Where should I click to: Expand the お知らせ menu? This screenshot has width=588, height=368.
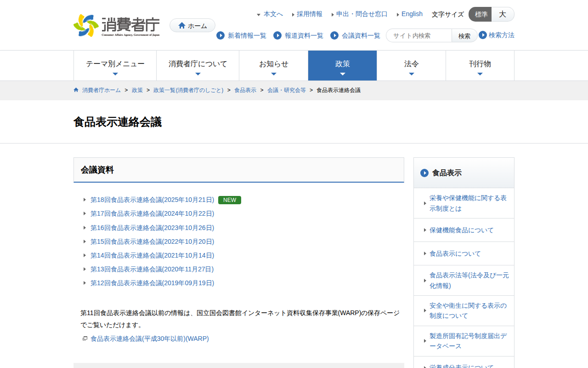click(274, 66)
